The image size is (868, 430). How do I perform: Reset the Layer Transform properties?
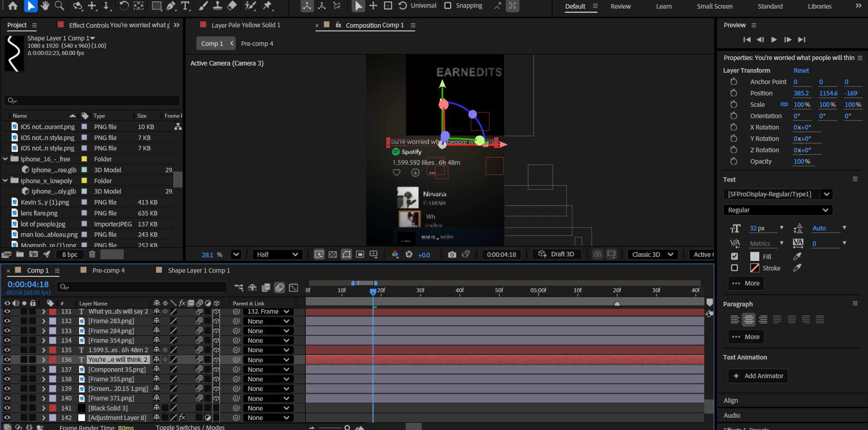[x=801, y=70]
